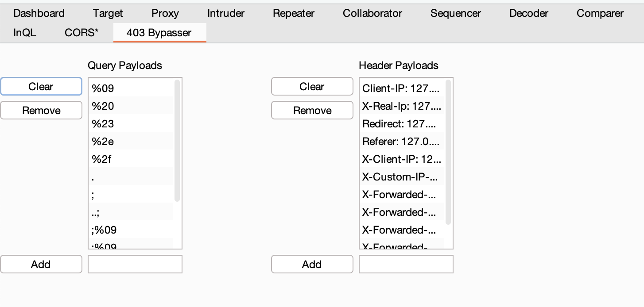Clear all Query Payloads

coord(41,87)
